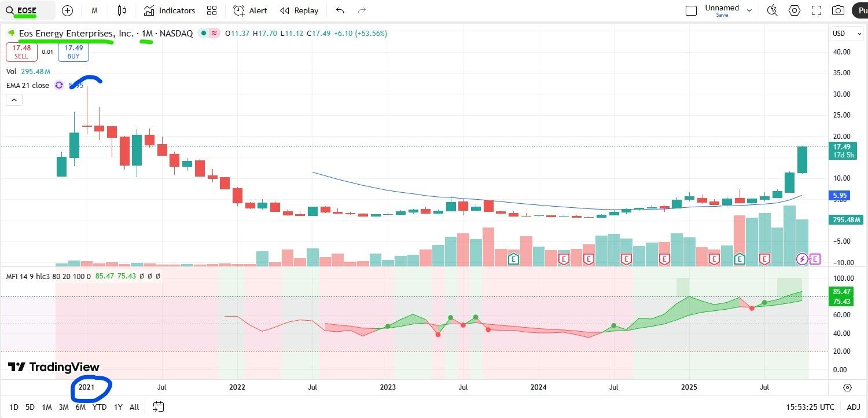Click the 2024 time axis label
Image resolution: width=868 pixels, height=418 pixels.
(x=539, y=387)
